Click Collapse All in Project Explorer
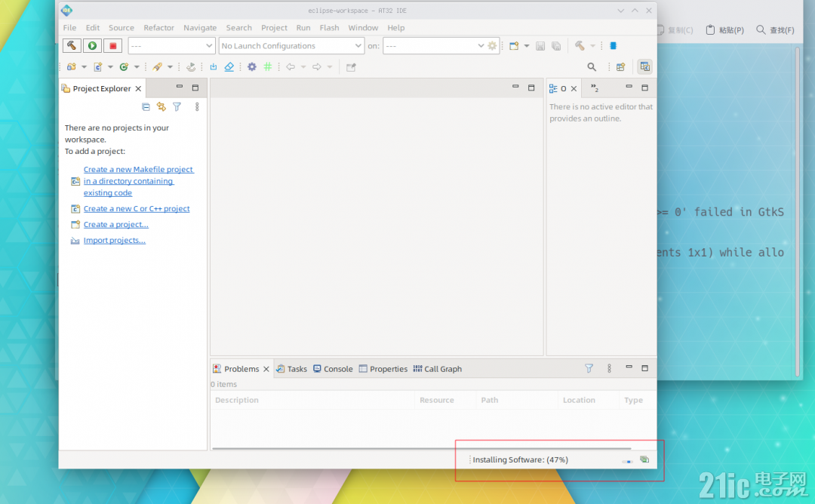 tap(146, 106)
